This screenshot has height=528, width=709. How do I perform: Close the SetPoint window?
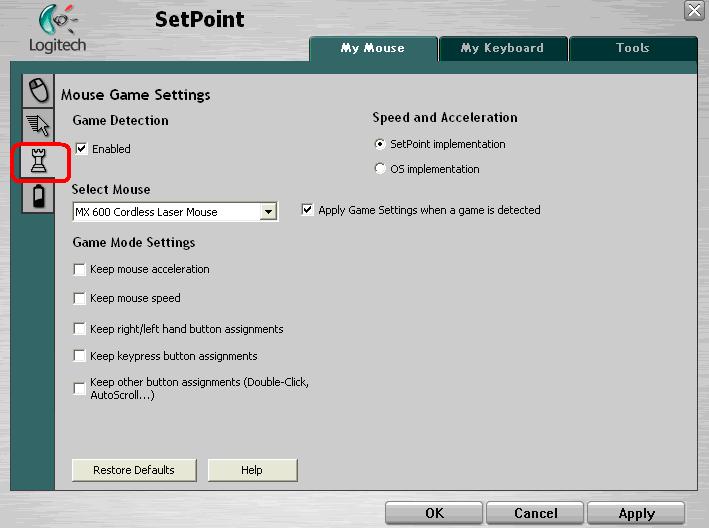click(x=694, y=10)
